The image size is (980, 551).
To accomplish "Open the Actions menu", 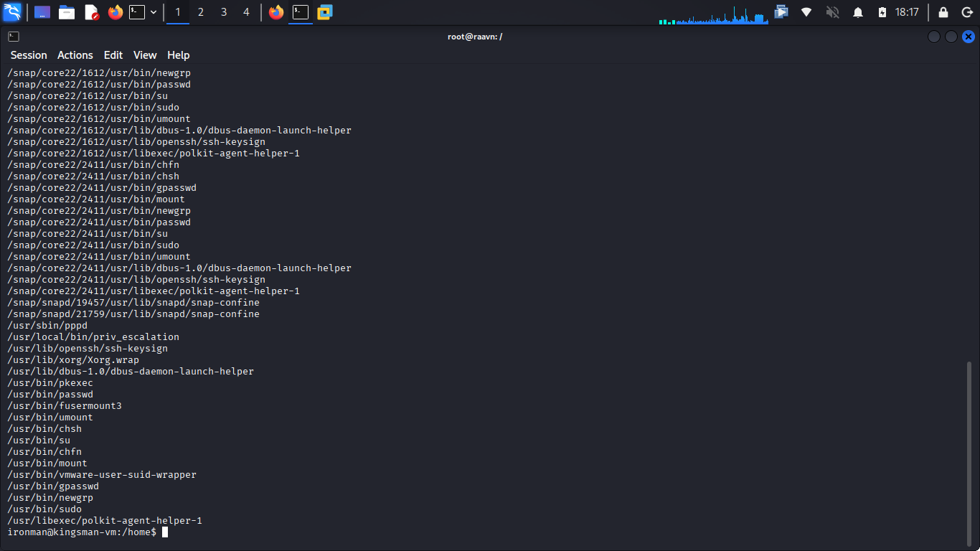I will 75,55.
